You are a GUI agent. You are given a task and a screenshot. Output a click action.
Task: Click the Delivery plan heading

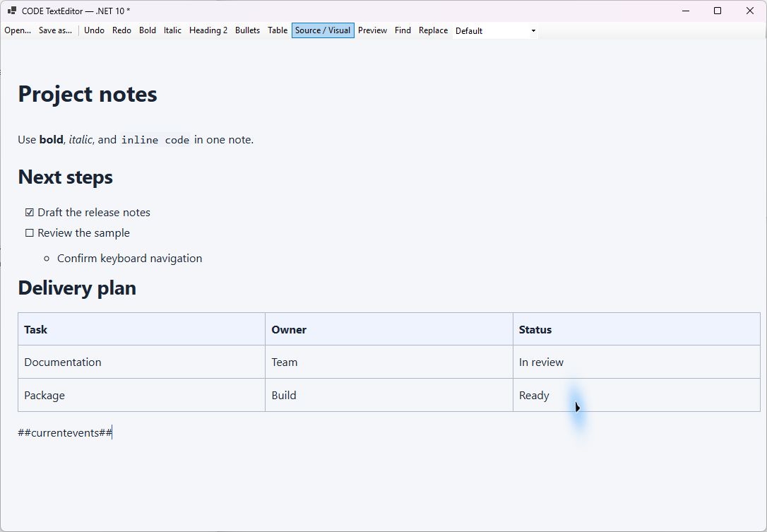pos(77,288)
